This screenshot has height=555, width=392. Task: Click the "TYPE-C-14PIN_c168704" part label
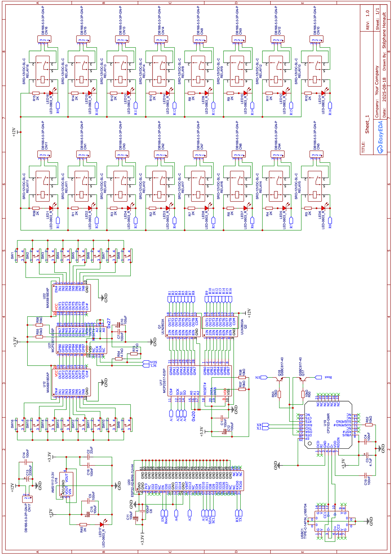(x=305, y=521)
